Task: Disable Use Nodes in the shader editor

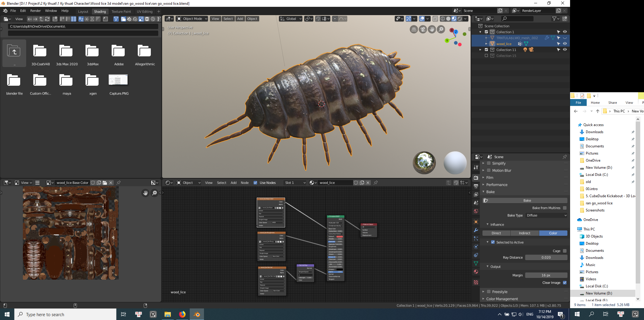Action: [255, 183]
